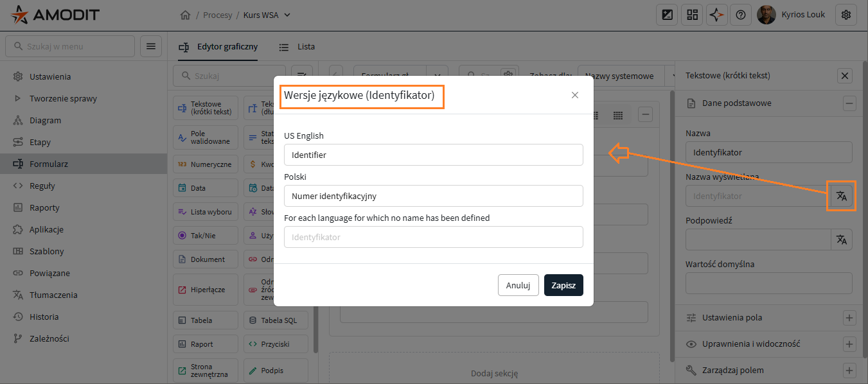Click the Polski translation input field

click(433, 196)
